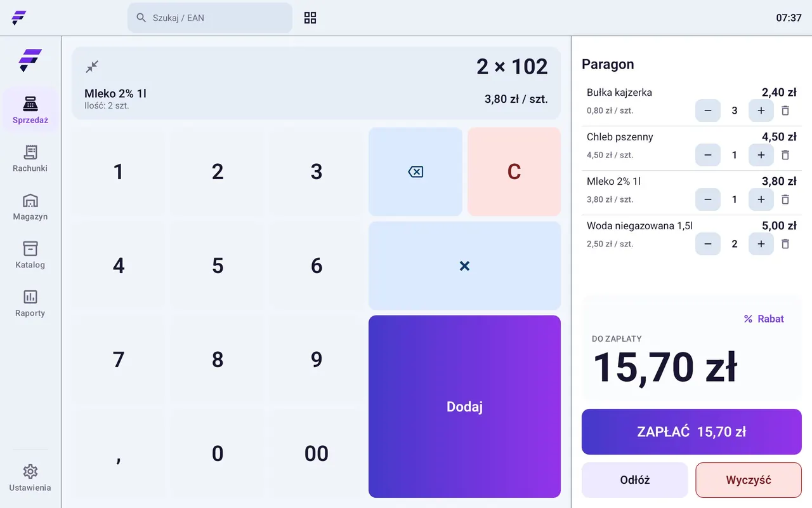812x508 pixels.
Task: Decrease the Chleb pszenny quantity
Action: point(708,155)
